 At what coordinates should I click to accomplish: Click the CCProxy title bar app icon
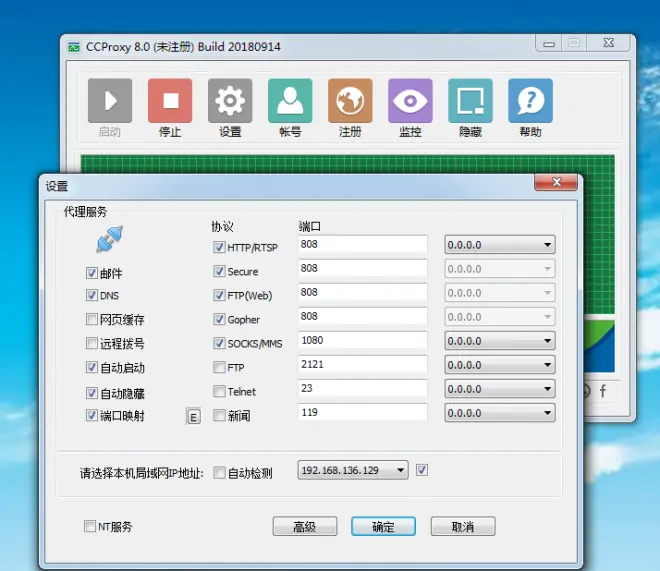click(74, 47)
